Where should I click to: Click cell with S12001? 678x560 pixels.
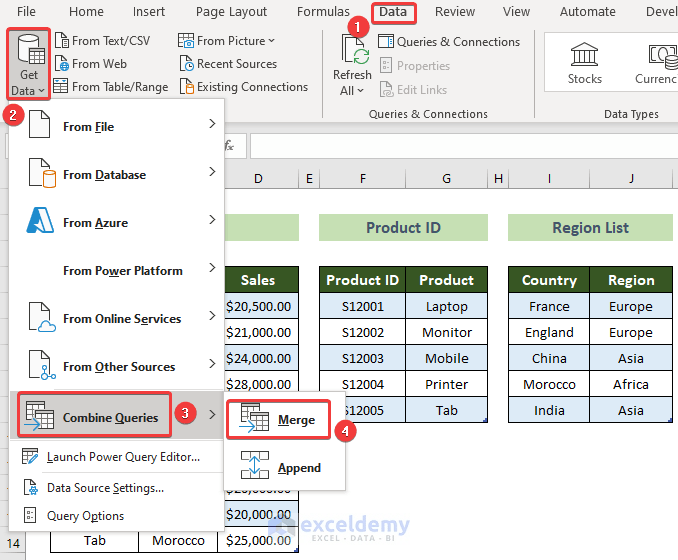[x=362, y=306]
